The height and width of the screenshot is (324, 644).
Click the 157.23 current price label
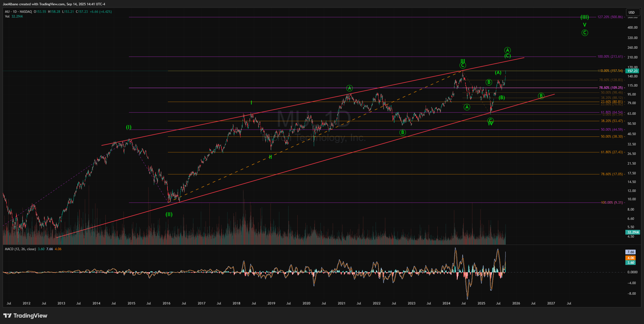point(632,71)
